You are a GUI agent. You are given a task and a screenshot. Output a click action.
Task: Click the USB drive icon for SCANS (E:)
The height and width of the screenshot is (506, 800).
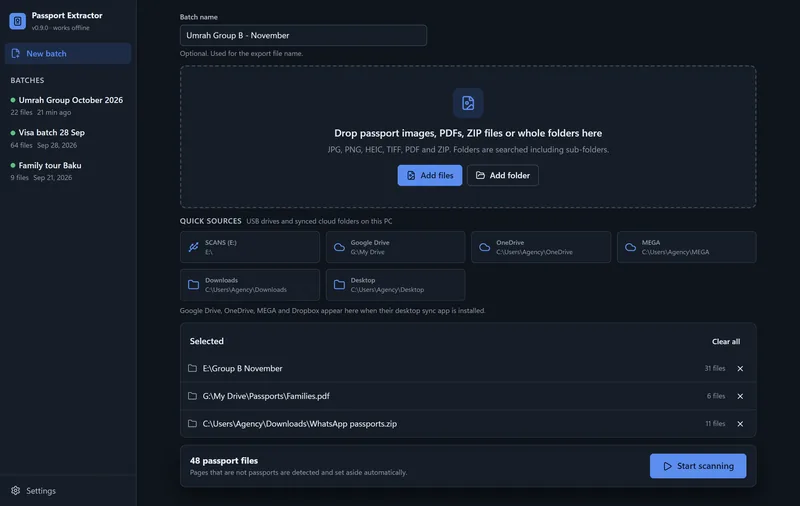coord(193,247)
